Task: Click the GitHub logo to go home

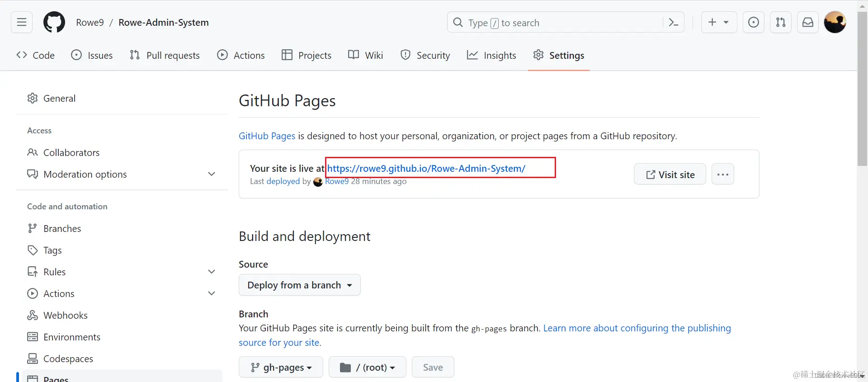Action: click(x=54, y=22)
